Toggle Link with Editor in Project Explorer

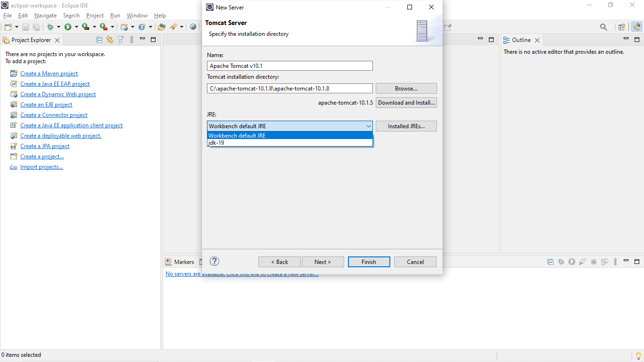pyautogui.click(x=110, y=40)
